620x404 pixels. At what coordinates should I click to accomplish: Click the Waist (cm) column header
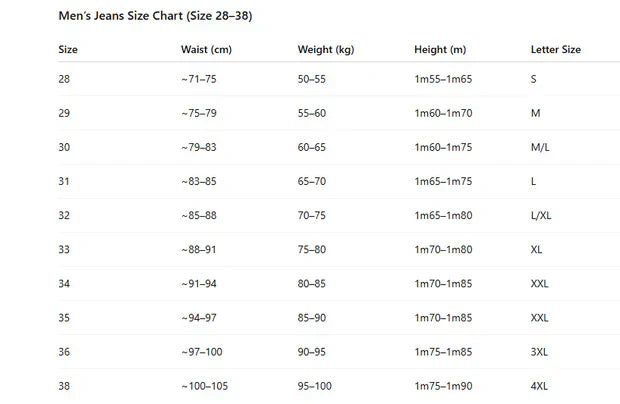point(206,49)
